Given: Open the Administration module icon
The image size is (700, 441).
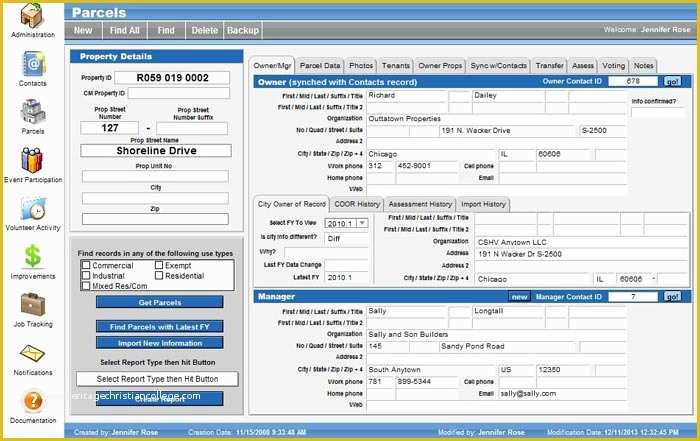Looking at the screenshot, I should click(x=31, y=15).
